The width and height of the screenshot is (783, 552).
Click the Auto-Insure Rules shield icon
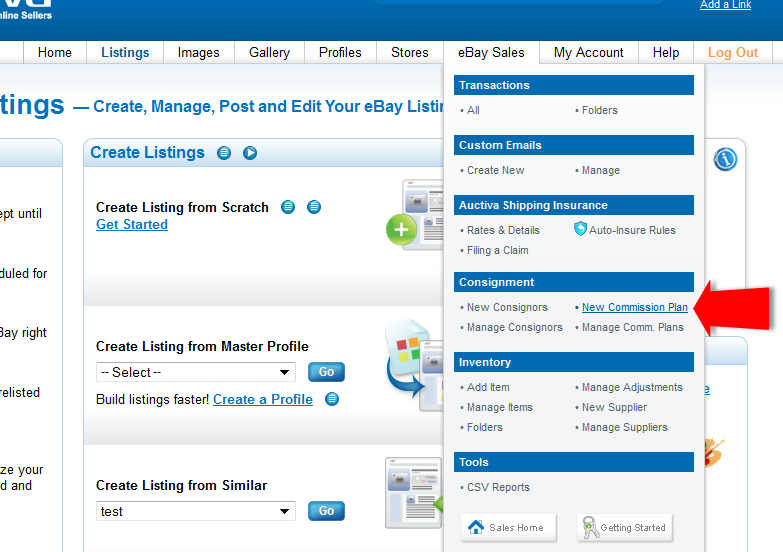tap(580, 229)
